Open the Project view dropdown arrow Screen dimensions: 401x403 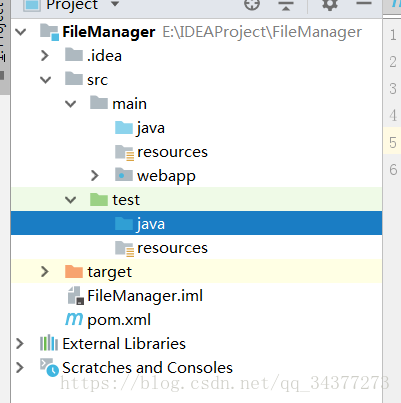coord(115,4)
